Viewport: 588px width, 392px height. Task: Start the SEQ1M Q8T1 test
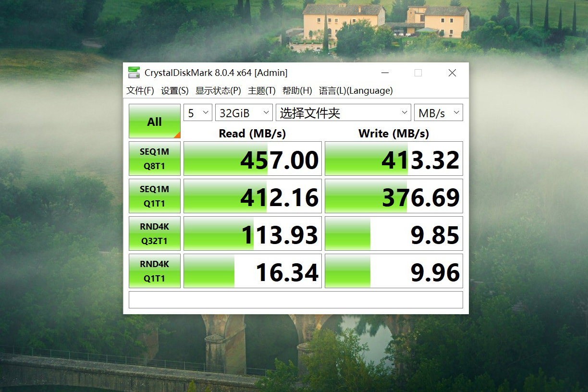pos(155,159)
